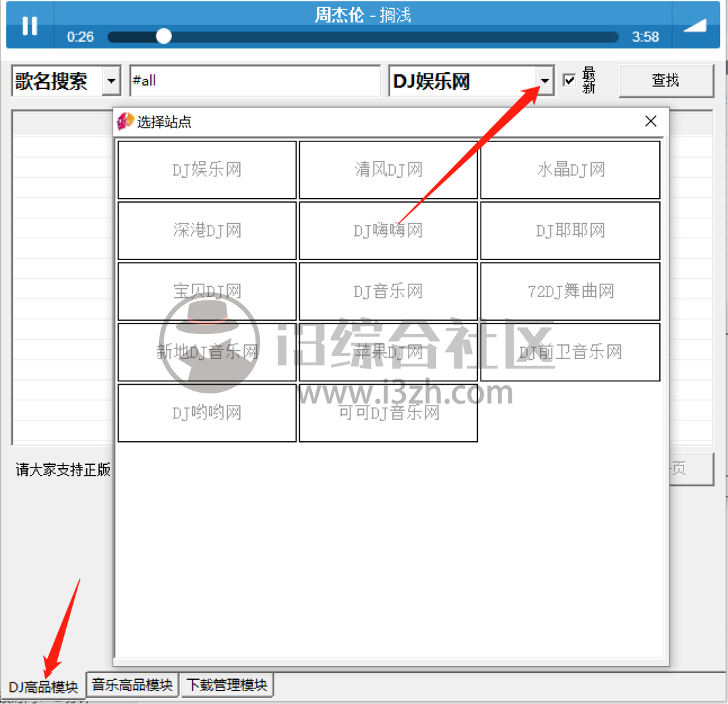Select DJ音乐网 site
Screen dimensions: 728x704
tap(389, 292)
